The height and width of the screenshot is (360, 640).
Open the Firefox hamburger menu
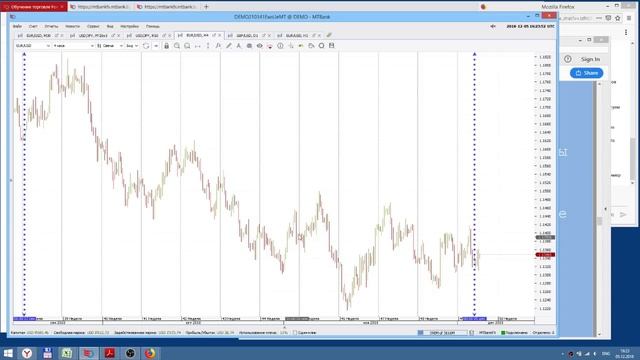tap(629, 18)
